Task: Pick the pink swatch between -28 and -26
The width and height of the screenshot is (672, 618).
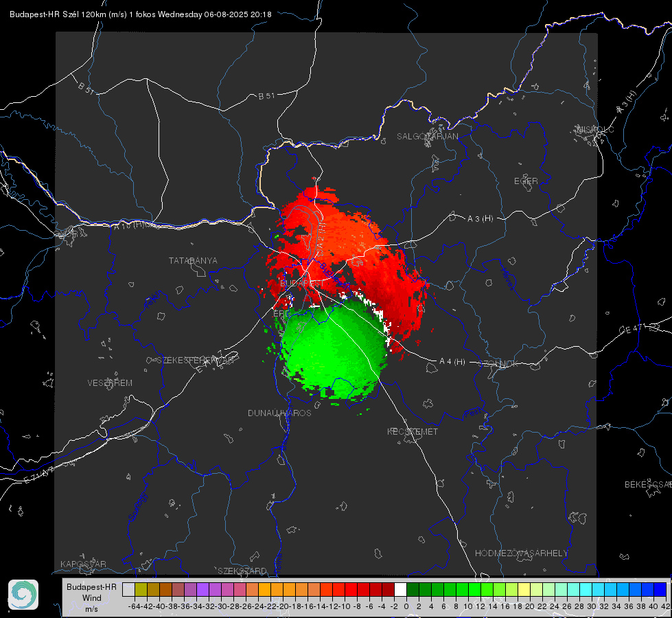Action: tap(240, 589)
